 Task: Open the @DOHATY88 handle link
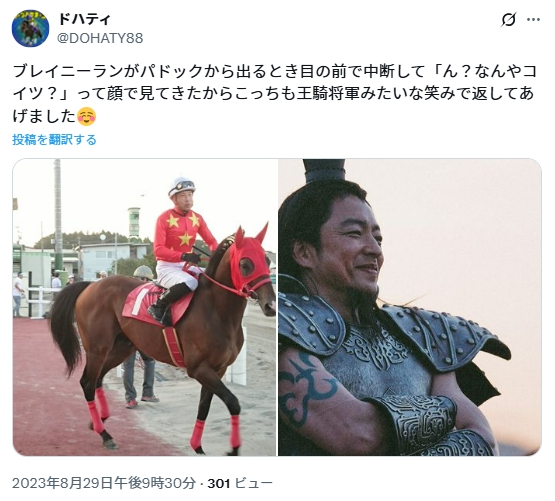(100, 38)
